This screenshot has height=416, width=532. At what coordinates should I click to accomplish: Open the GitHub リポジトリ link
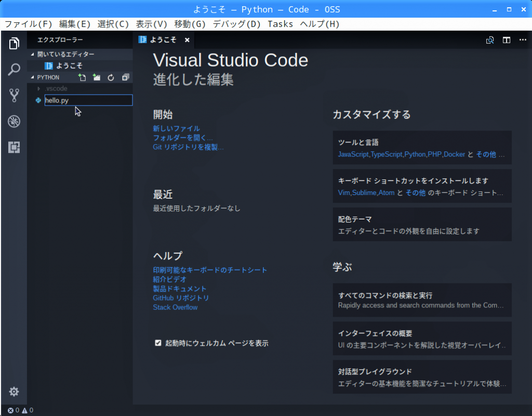[181, 298]
